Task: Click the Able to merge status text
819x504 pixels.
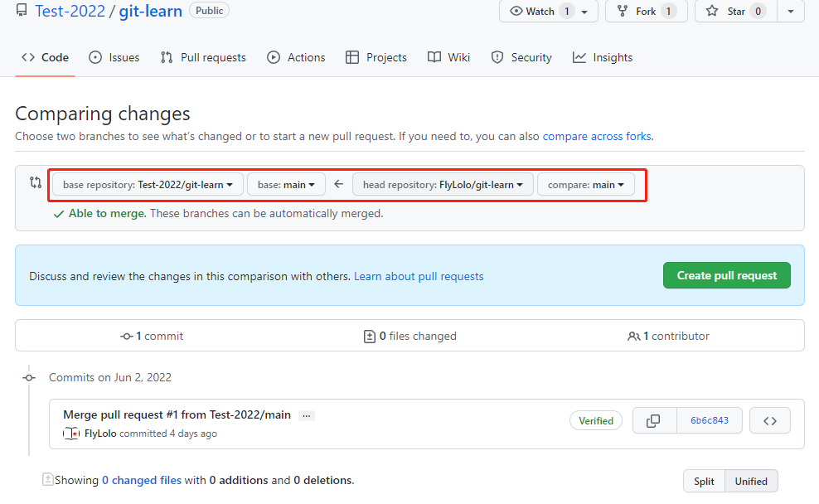Action: (107, 214)
